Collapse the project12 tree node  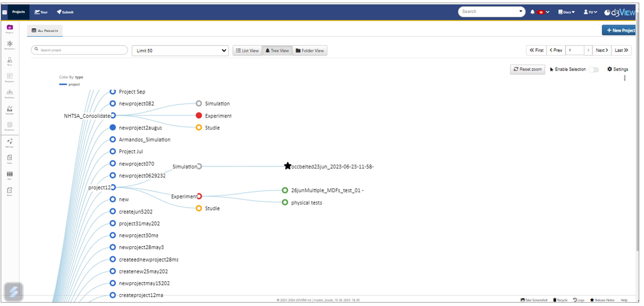[113, 187]
